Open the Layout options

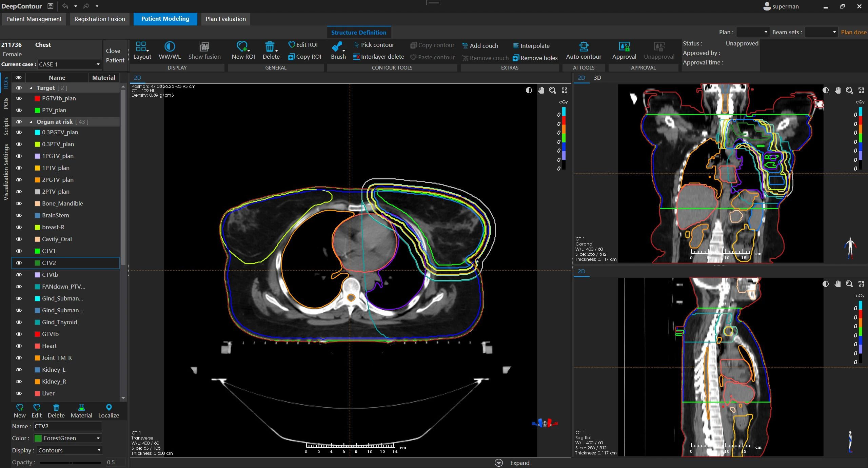pos(142,51)
